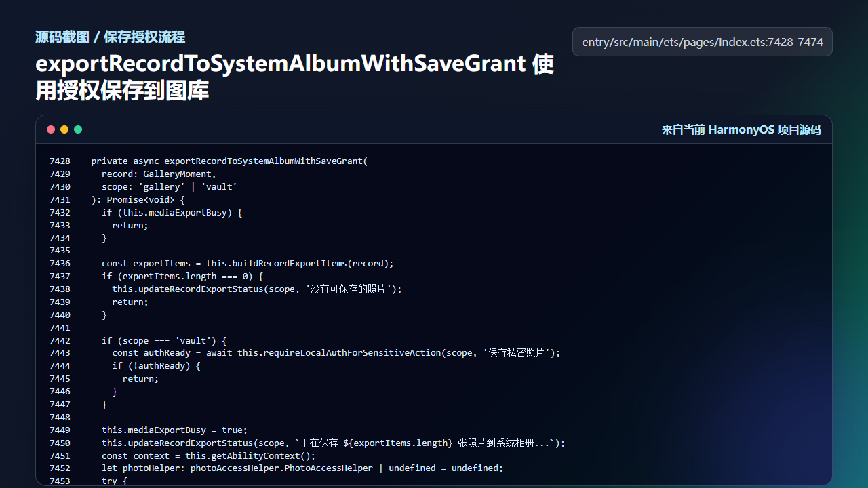This screenshot has width=868, height=488.
Task: Click line number 7435
Action: [60, 251]
